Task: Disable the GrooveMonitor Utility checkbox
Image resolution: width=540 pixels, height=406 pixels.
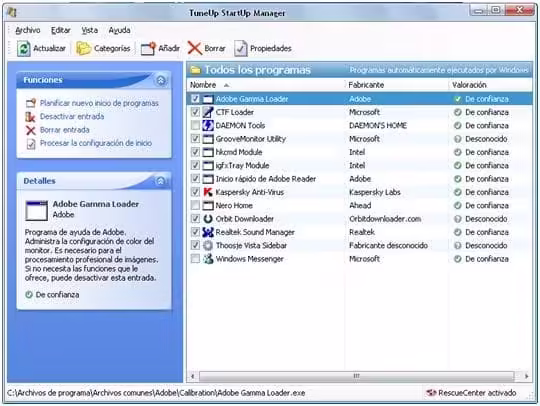Action: click(x=195, y=139)
